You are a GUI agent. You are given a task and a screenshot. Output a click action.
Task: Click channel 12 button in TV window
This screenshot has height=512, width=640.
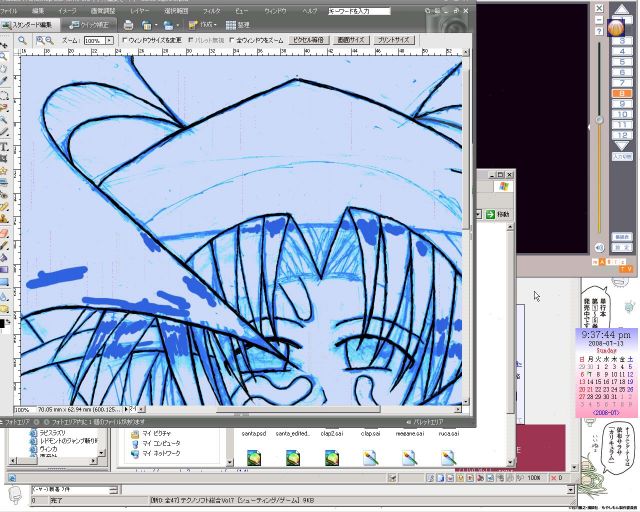[x=622, y=136]
